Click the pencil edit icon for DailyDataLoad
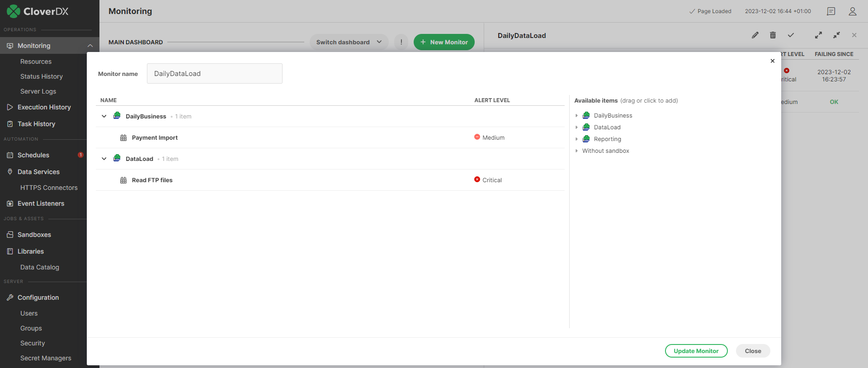Image resolution: width=868 pixels, height=368 pixels. click(755, 35)
